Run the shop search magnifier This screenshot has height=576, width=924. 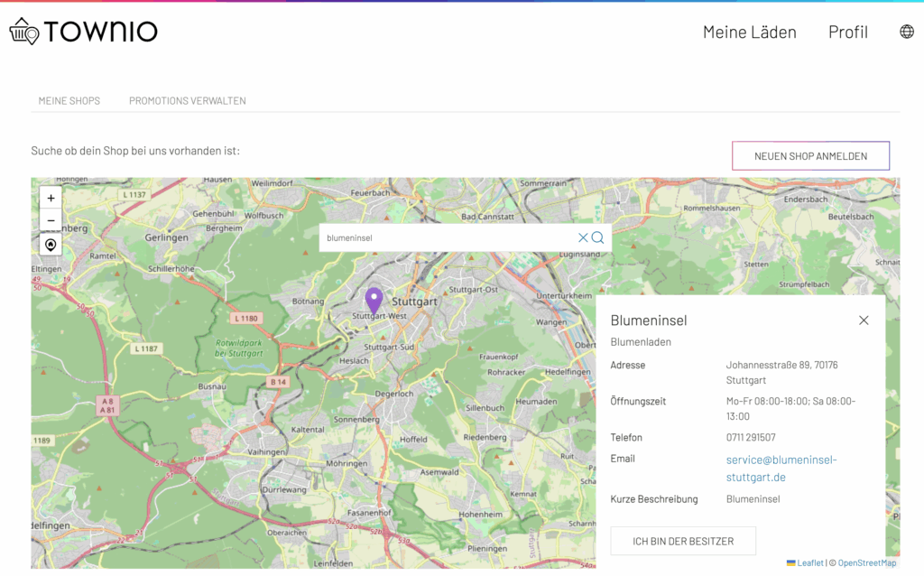coord(597,237)
